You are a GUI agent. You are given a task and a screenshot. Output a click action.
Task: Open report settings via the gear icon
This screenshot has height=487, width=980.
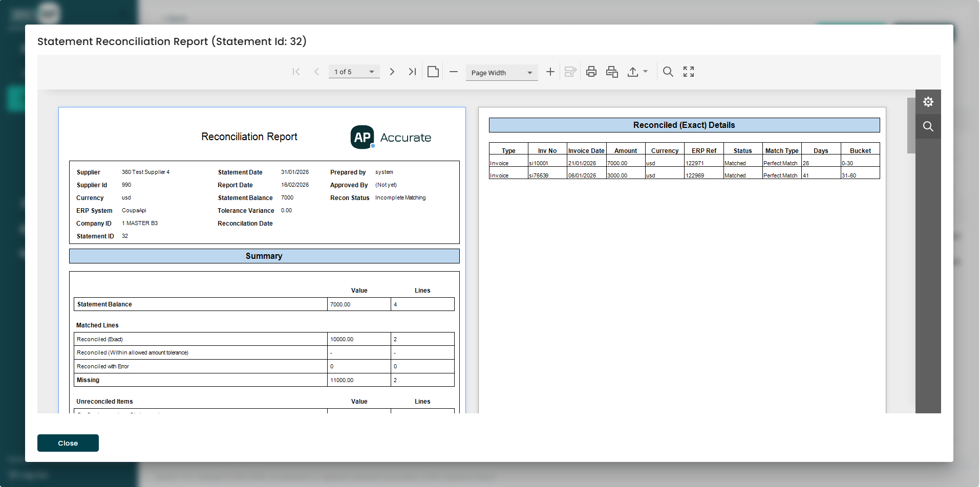click(x=928, y=101)
